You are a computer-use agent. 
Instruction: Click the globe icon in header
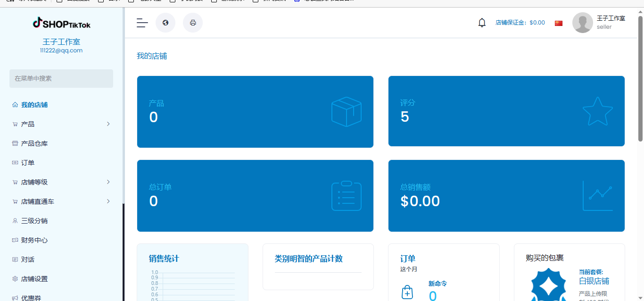165,23
